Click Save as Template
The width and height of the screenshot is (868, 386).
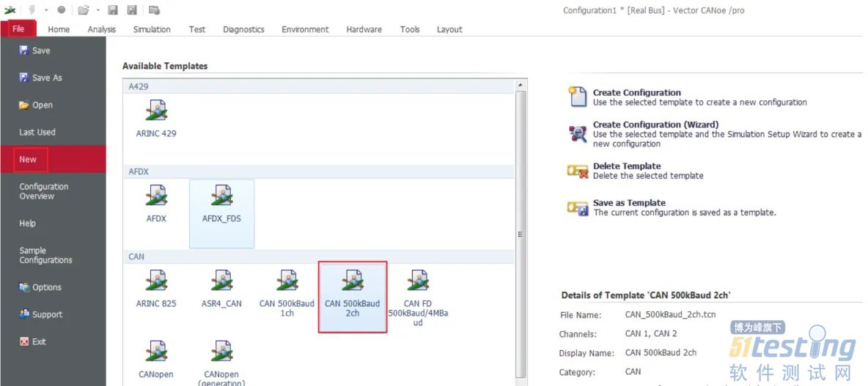672,207
